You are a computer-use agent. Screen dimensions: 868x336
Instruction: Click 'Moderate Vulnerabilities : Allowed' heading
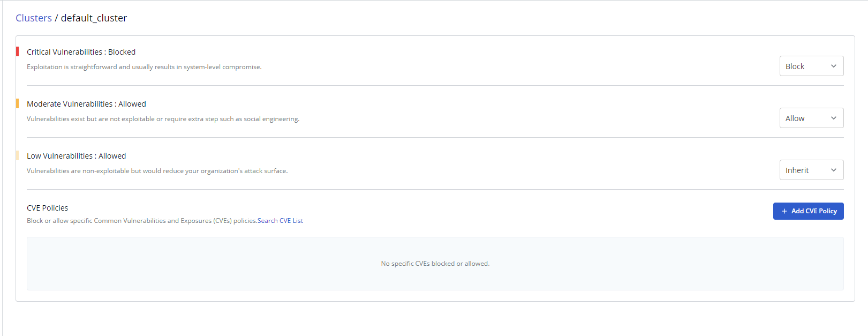[86, 104]
